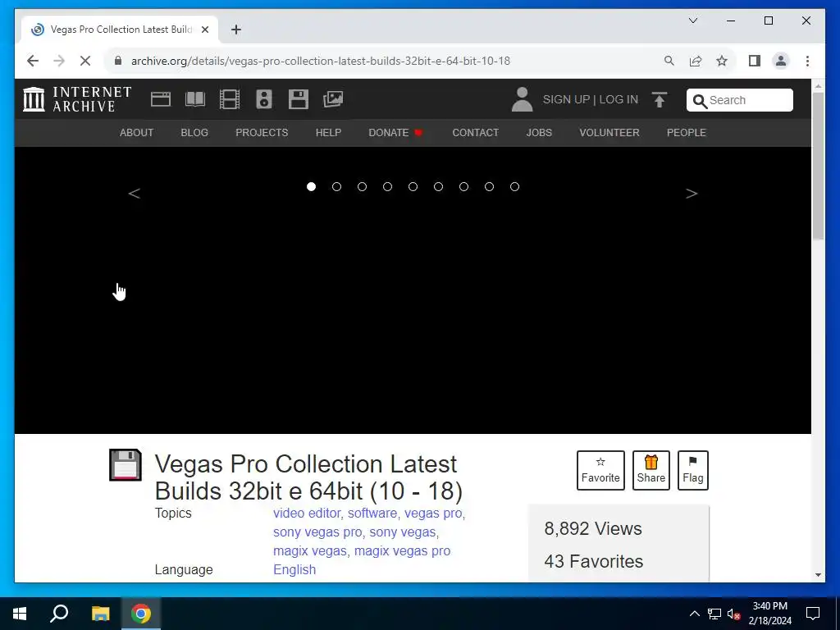This screenshot has height=630, width=840.
Task: Open the Chrome tab search dropdown arrow
Action: [693, 21]
